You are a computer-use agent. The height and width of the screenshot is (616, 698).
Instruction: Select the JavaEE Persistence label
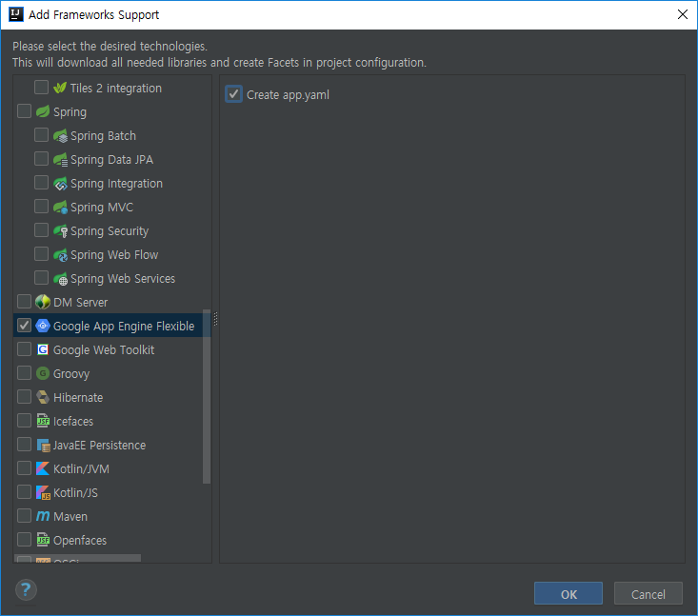point(99,445)
